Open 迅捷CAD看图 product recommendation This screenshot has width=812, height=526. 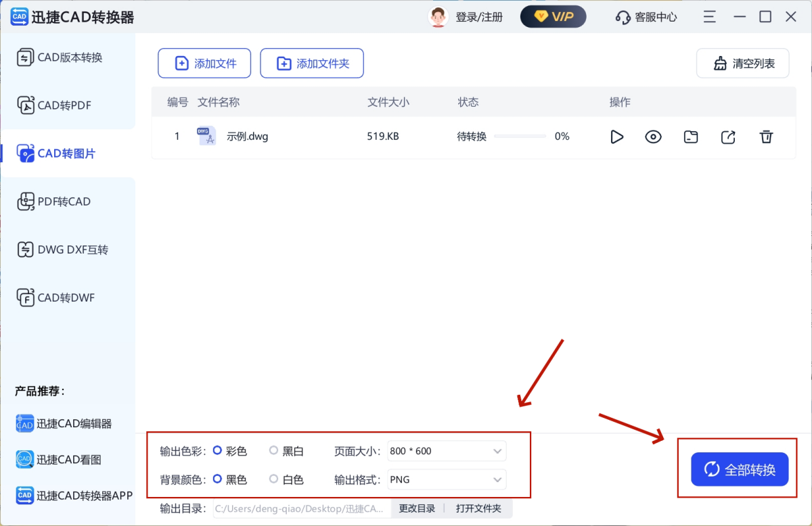[58, 460]
